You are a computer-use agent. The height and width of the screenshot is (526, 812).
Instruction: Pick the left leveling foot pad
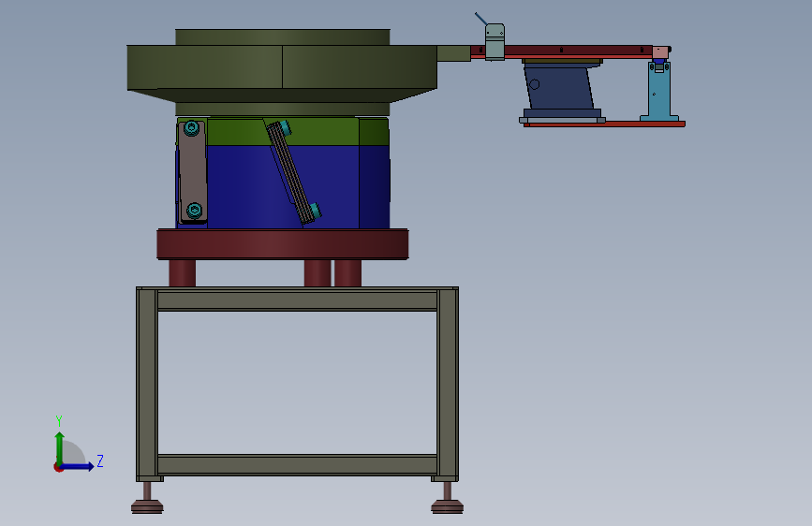pos(147,505)
